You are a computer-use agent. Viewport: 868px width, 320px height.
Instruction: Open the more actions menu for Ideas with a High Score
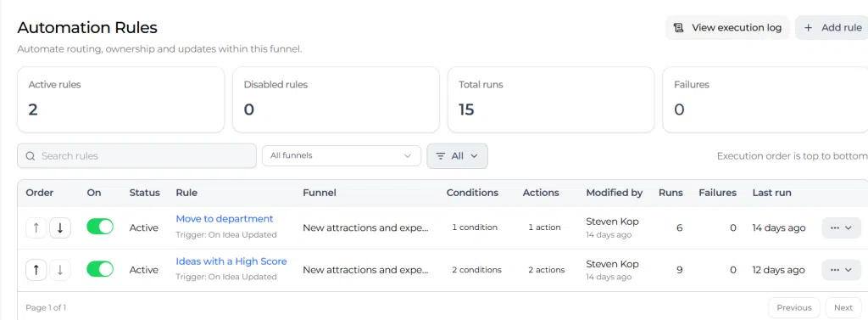[842, 270]
